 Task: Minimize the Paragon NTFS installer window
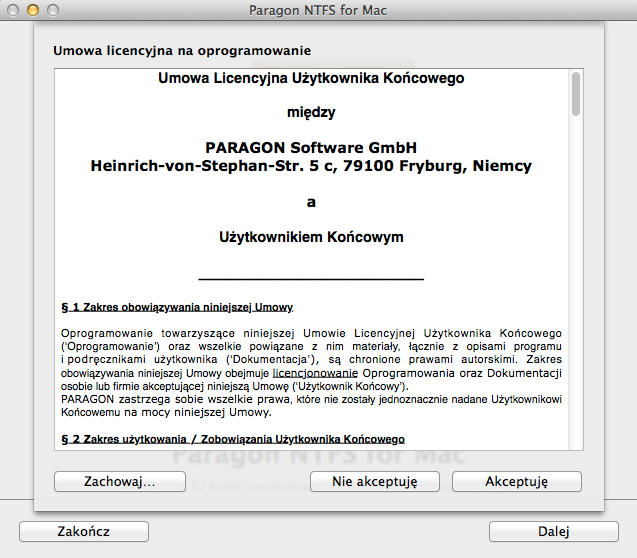click(x=33, y=10)
